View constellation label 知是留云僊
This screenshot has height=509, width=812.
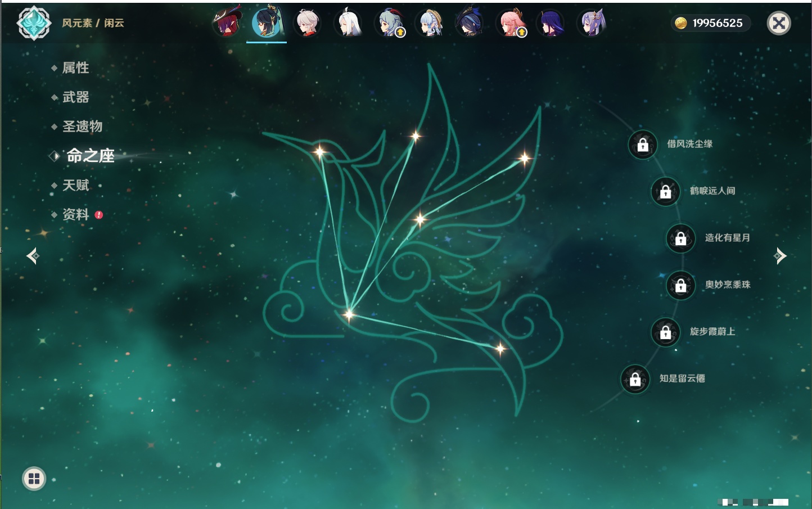pos(682,378)
